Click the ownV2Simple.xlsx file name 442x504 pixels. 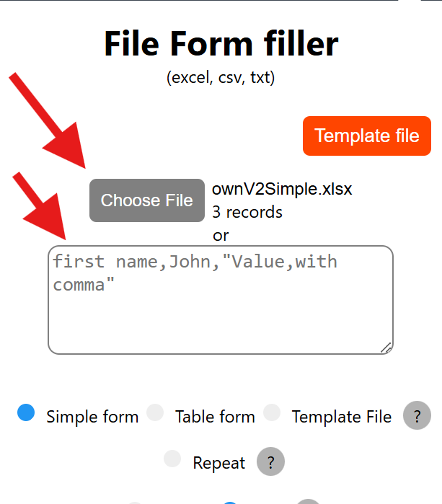click(x=282, y=189)
